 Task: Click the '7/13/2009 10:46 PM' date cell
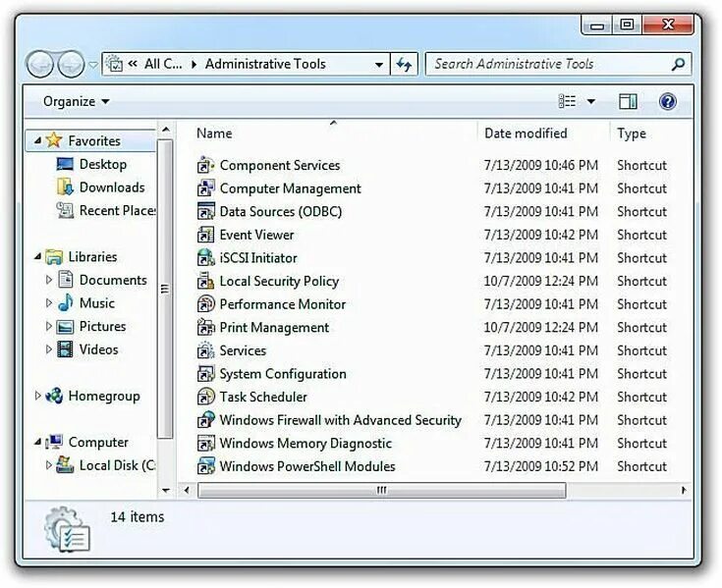point(540,165)
